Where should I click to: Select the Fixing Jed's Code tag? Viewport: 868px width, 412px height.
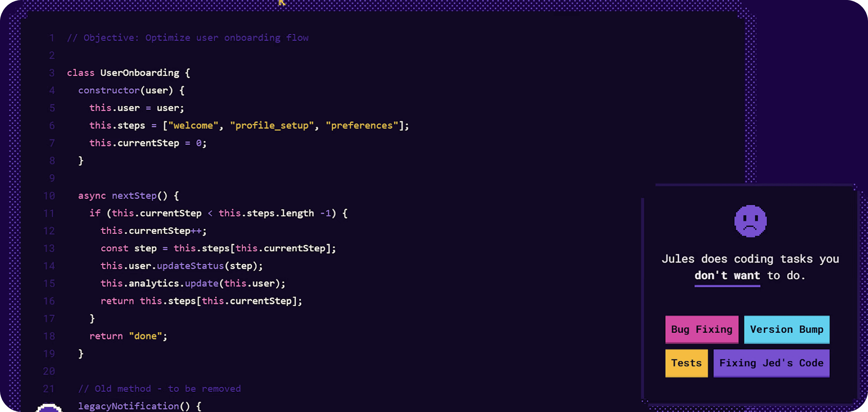(x=771, y=363)
